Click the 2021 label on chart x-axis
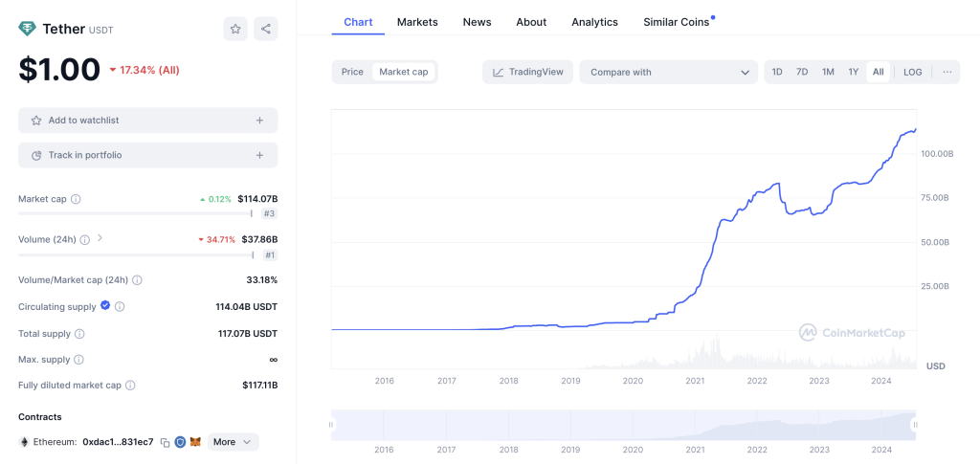 [x=695, y=381]
